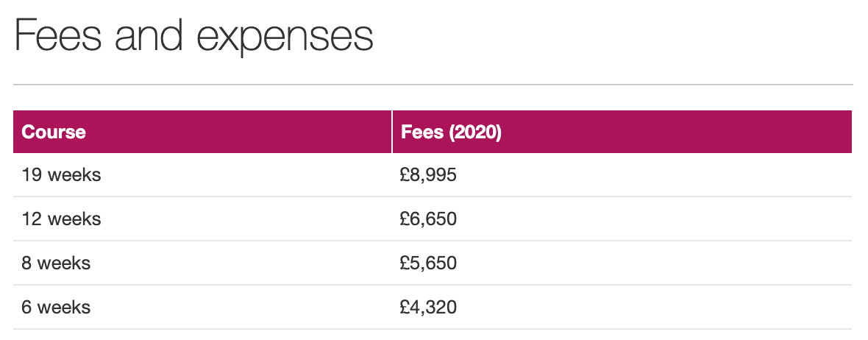Click the "Fees and expenses" heading

pyautogui.click(x=193, y=36)
